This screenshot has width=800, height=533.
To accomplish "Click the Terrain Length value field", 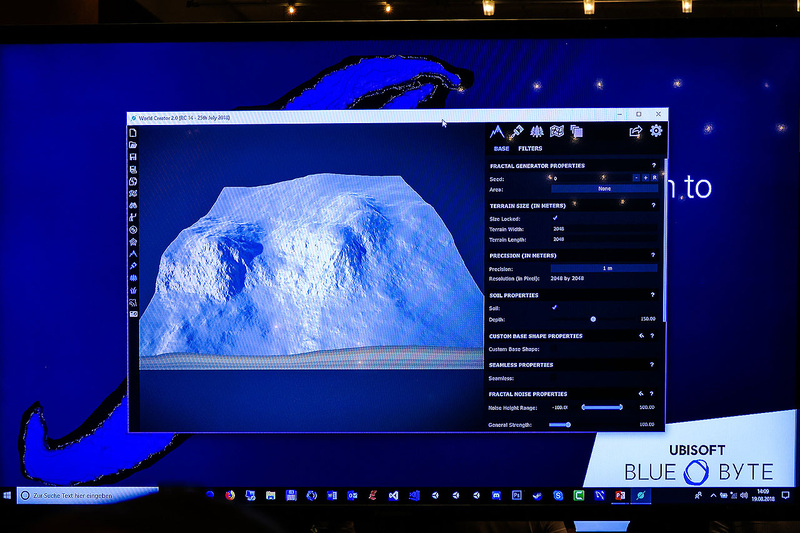I will pyautogui.click(x=604, y=239).
